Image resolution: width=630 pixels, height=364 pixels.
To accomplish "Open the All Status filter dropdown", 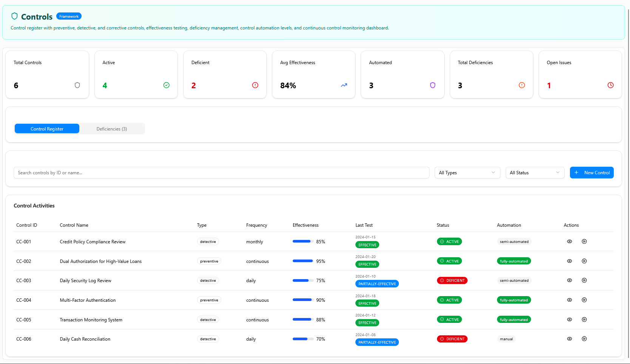I will click(x=534, y=173).
